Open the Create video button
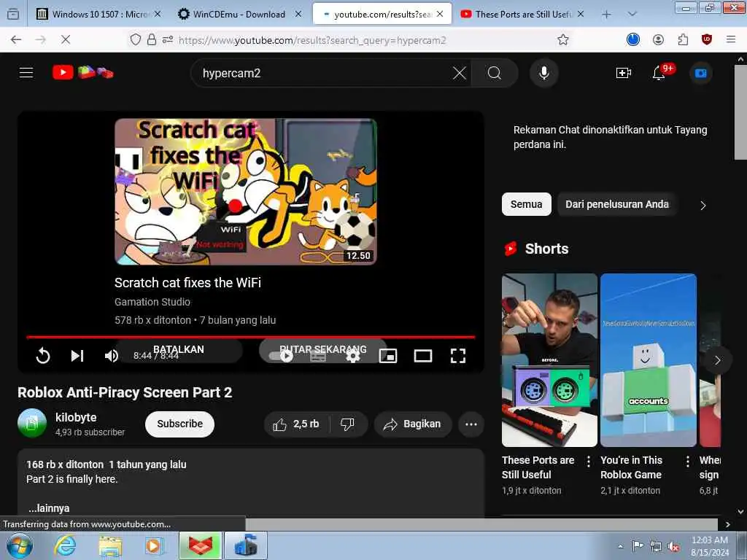Image resolution: width=747 pixels, height=560 pixels. tap(623, 73)
